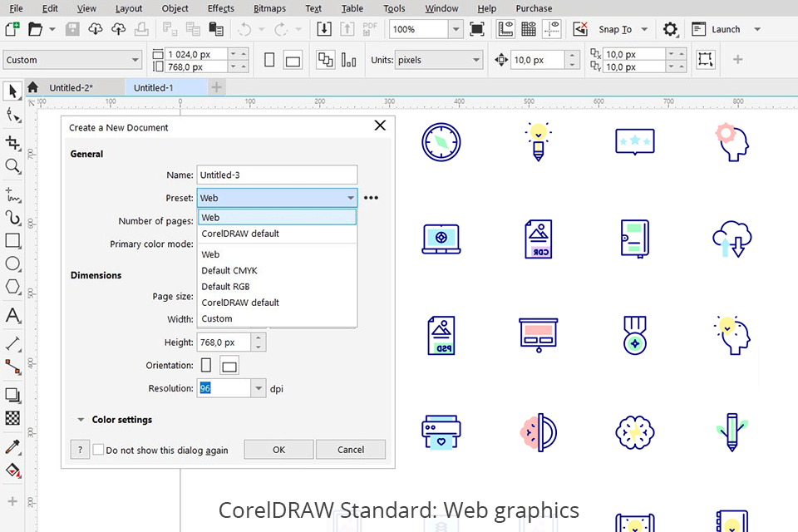The height and width of the screenshot is (532, 798).
Task: Open the folder icon's dropdown arrow
Action: 52,30
